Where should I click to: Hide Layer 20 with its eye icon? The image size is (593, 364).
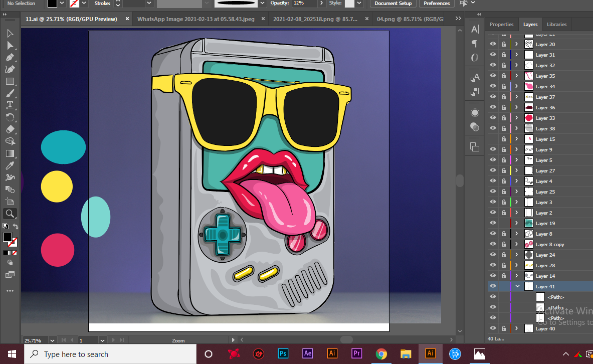click(x=493, y=44)
